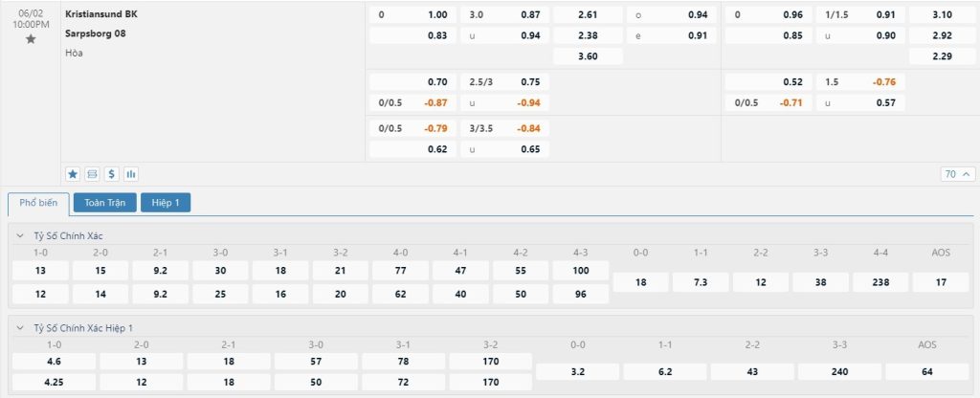This screenshot has height=398, width=980.
Task: Switch to the Phổ biến tab
Action: [x=38, y=203]
